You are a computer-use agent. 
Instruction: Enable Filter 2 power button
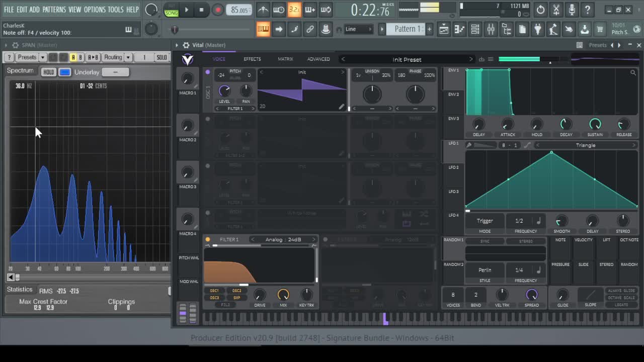[x=326, y=239]
